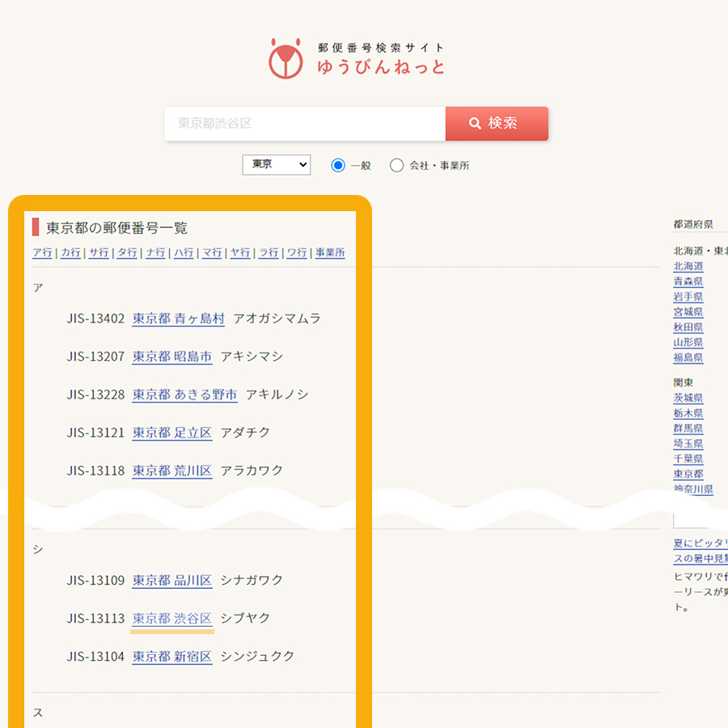Image resolution: width=728 pixels, height=728 pixels.
Task: Select the 一般 radio button
Action: pyautogui.click(x=338, y=166)
